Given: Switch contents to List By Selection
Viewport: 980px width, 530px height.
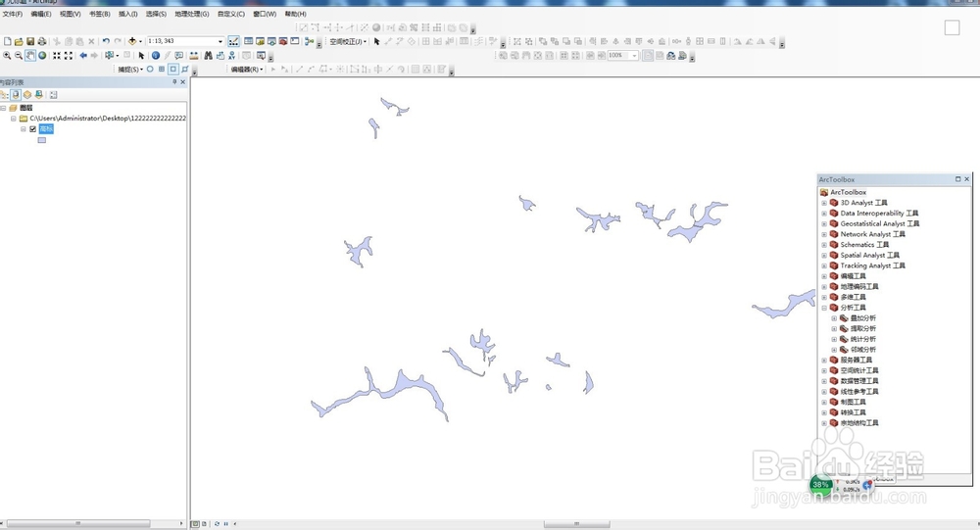Looking at the screenshot, I should (39, 95).
